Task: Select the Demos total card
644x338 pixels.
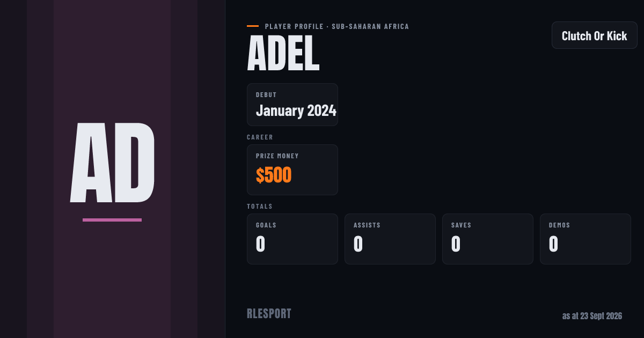Action: [x=586, y=239]
